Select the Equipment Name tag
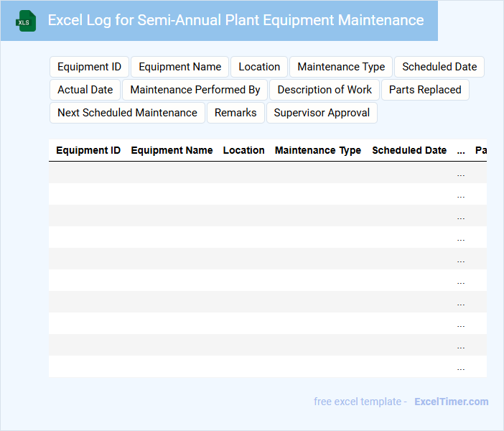 pyautogui.click(x=179, y=67)
